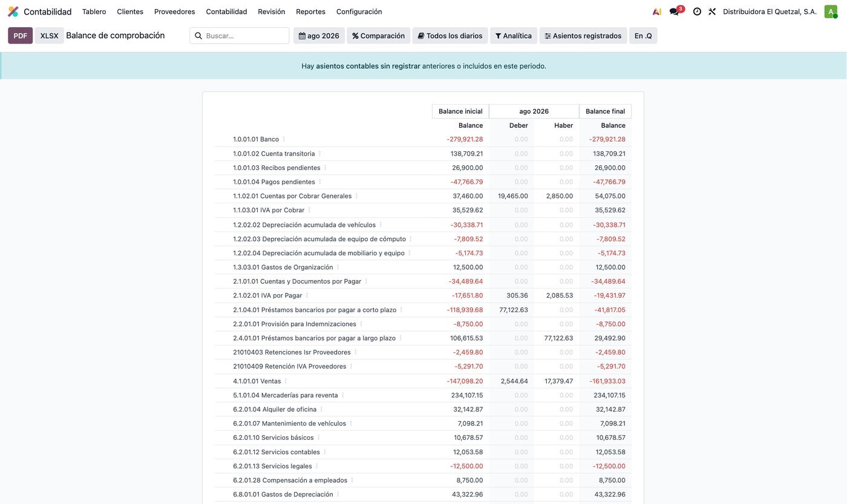Expand options dots for Mercaderías para reventa
Image resolution: width=847 pixels, height=504 pixels.
coord(342,395)
